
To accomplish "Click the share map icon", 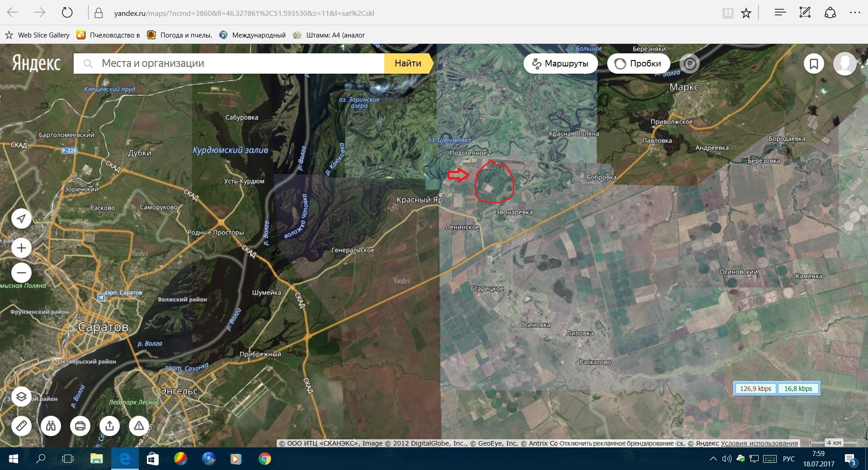I will [x=109, y=426].
